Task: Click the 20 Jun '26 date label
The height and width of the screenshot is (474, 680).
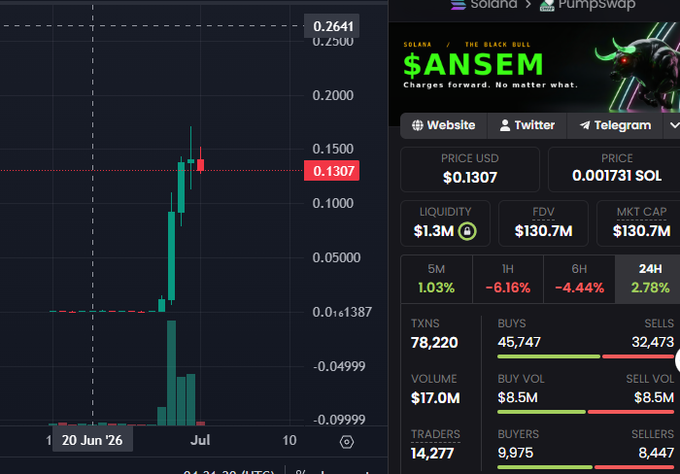Action: pyautogui.click(x=92, y=440)
